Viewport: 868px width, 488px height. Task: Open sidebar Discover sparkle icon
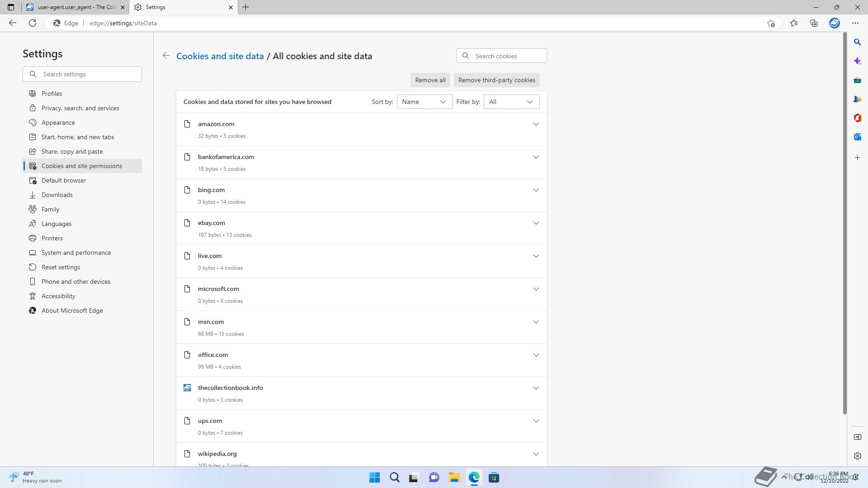(x=857, y=61)
